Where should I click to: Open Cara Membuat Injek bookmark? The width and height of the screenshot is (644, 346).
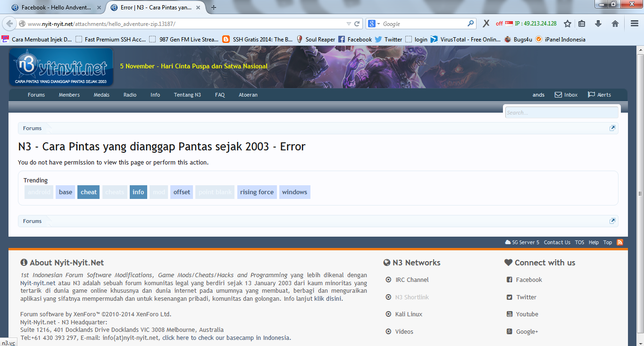tap(37, 40)
